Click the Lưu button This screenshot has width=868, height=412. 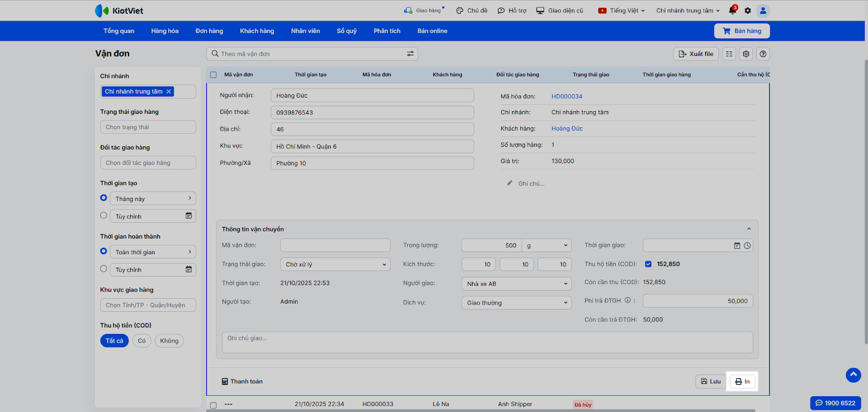click(711, 382)
